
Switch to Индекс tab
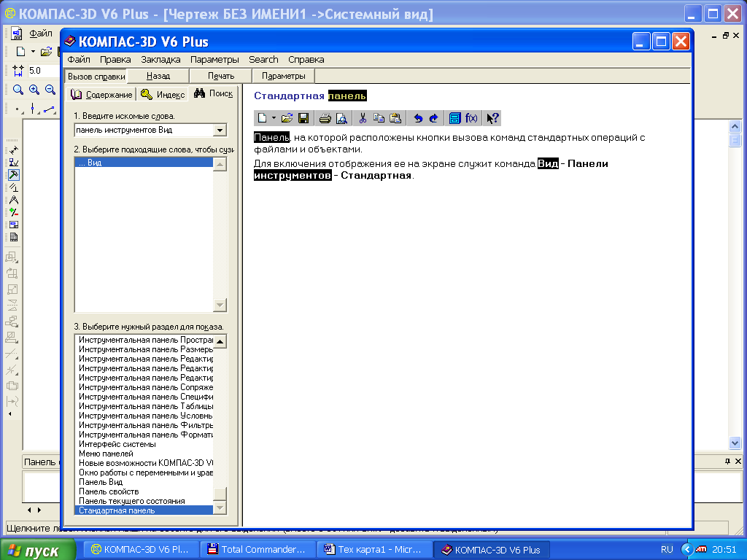point(163,94)
